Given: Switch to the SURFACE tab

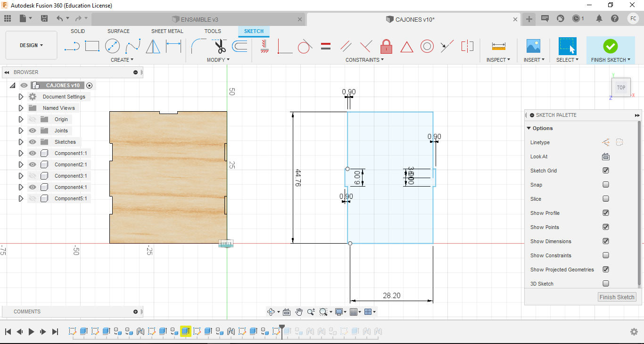Looking at the screenshot, I should (118, 31).
